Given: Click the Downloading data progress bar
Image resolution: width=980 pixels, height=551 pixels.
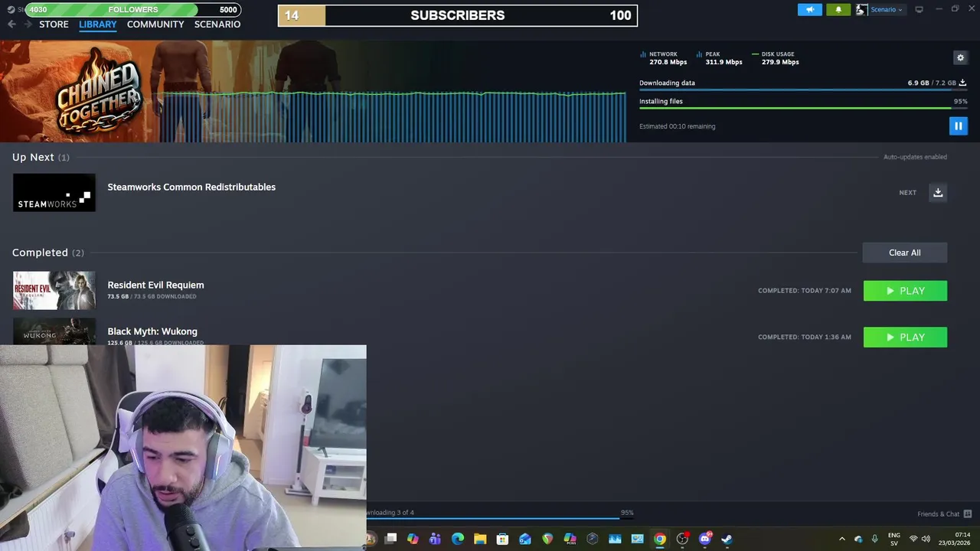Looking at the screenshot, I should 803,90.
